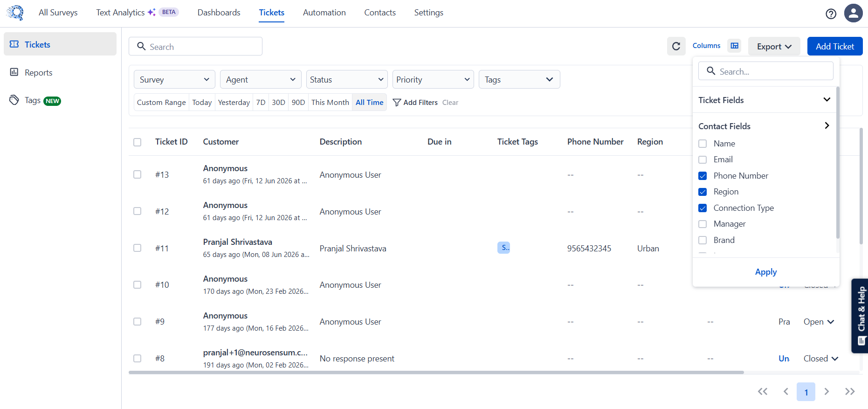
Task: Check the Manager contact field
Action: tap(703, 224)
